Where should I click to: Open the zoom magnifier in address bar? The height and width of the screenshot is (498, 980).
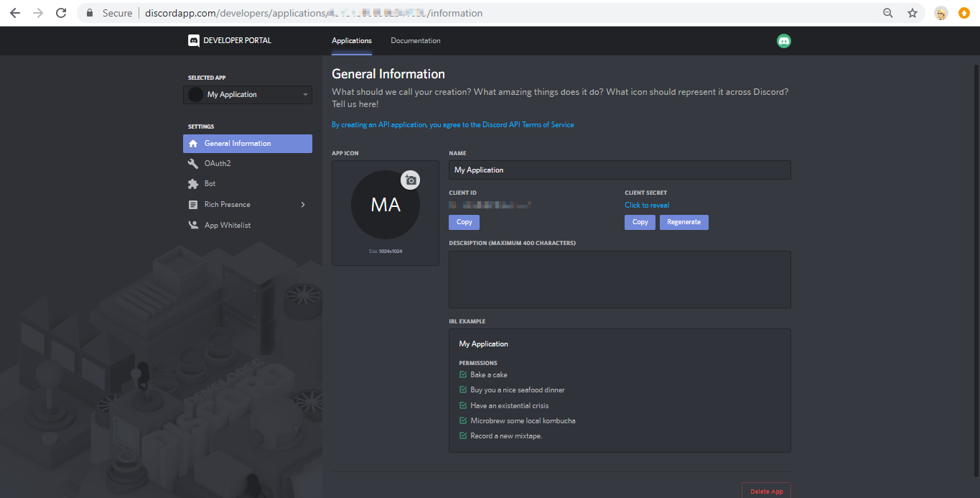point(888,13)
